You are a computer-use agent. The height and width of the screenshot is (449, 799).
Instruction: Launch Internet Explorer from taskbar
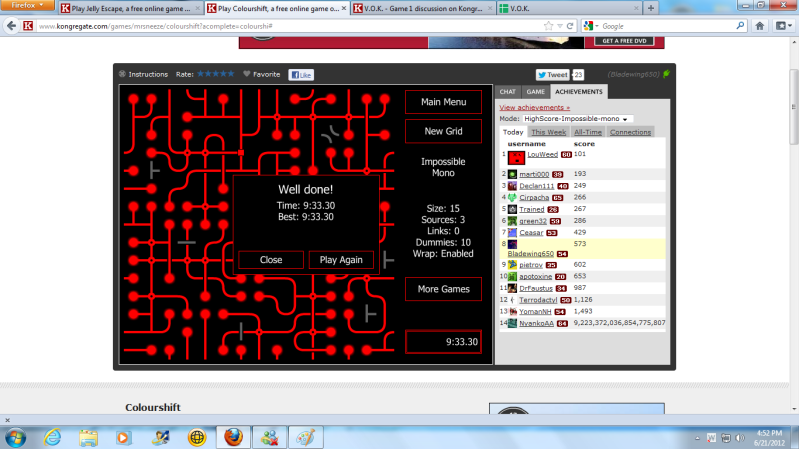(52, 438)
